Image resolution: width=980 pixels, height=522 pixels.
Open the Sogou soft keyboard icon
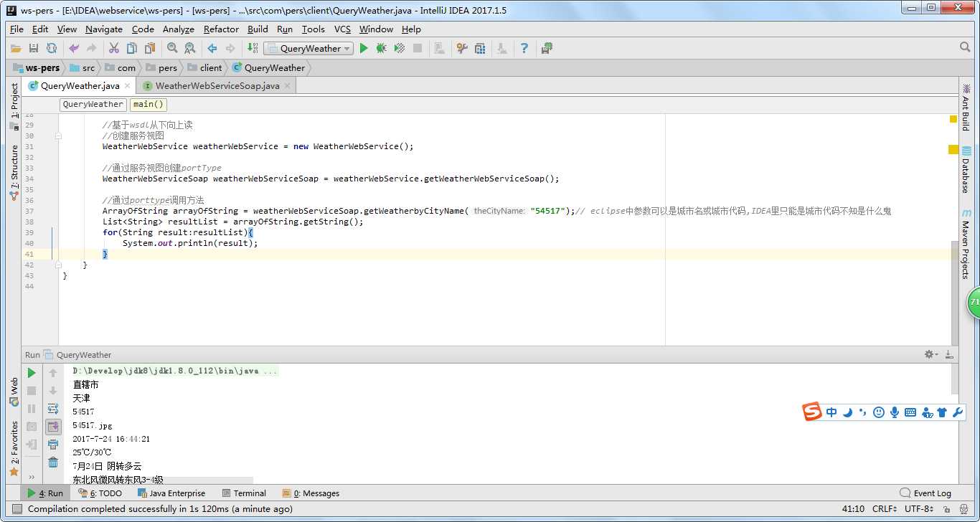tap(910, 412)
